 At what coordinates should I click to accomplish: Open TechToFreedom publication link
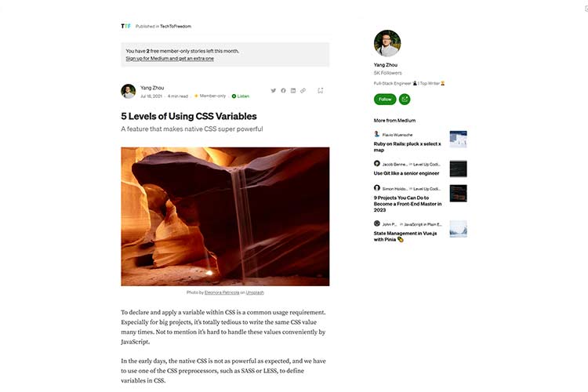coord(176,26)
